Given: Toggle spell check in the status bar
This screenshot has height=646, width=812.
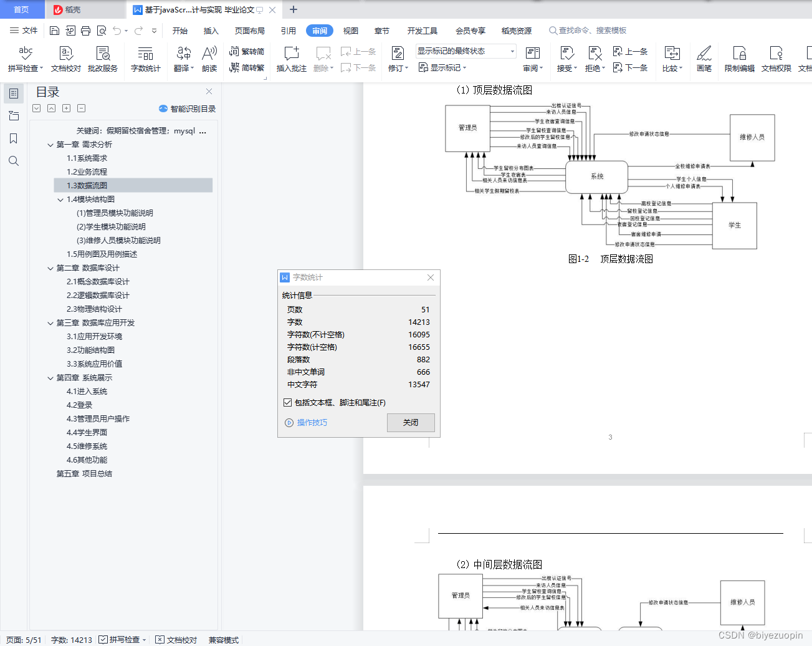Looking at the screenshot, I should pos(123,640).
